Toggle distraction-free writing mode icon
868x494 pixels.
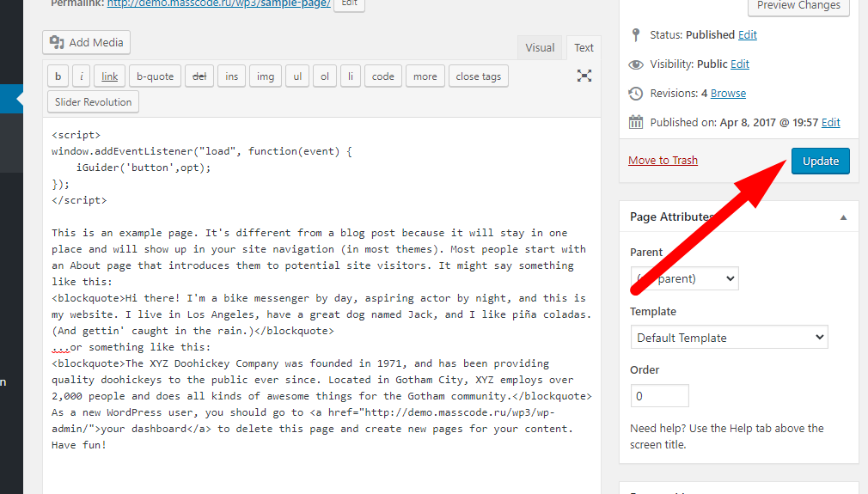point(584,76)
